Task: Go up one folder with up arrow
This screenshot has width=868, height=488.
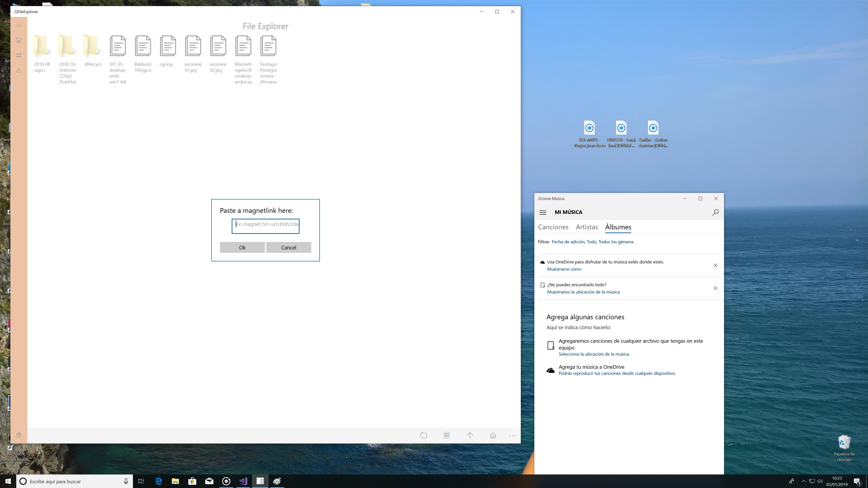Action: (x=470, y=435)
